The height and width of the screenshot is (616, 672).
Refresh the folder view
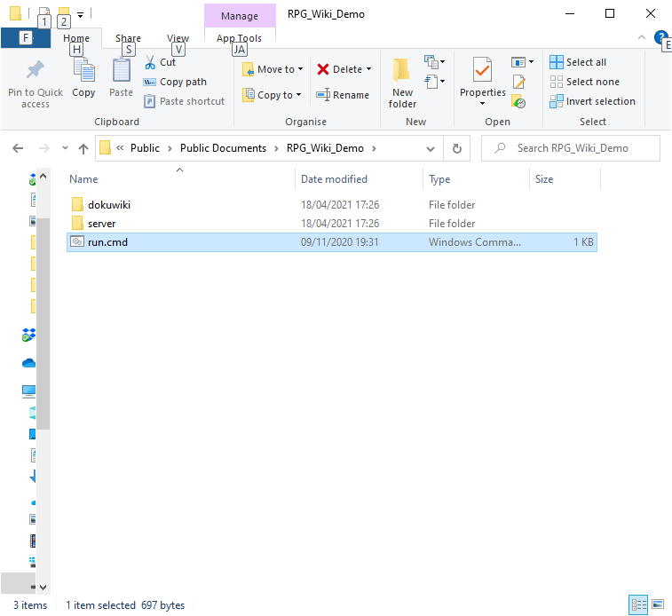click(x=457, y=148)
